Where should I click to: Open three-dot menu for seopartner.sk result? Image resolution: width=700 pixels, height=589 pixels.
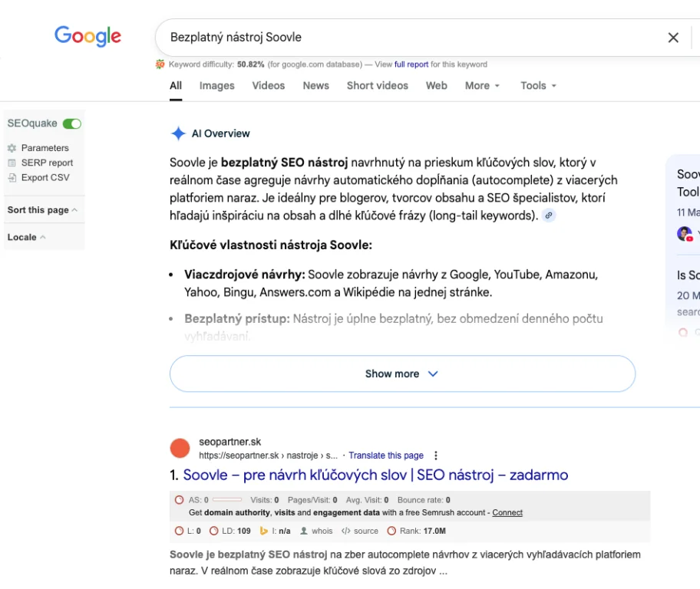tap(437, 456)
